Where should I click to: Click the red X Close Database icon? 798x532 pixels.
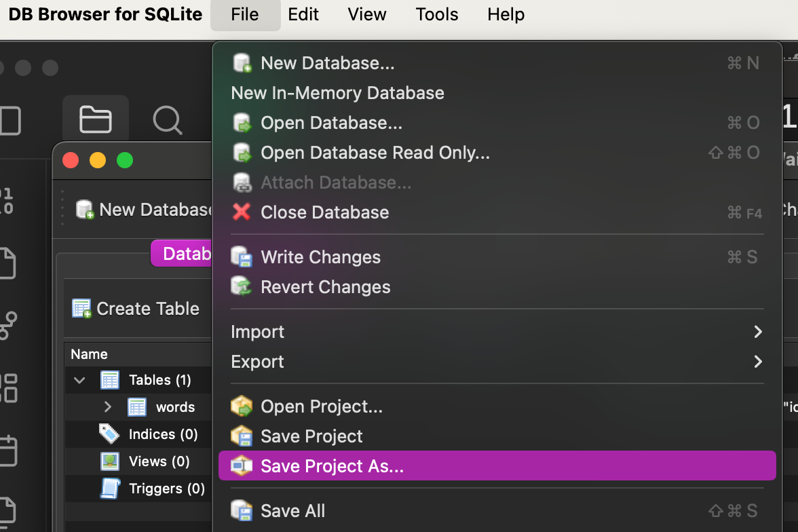point(242,212)
